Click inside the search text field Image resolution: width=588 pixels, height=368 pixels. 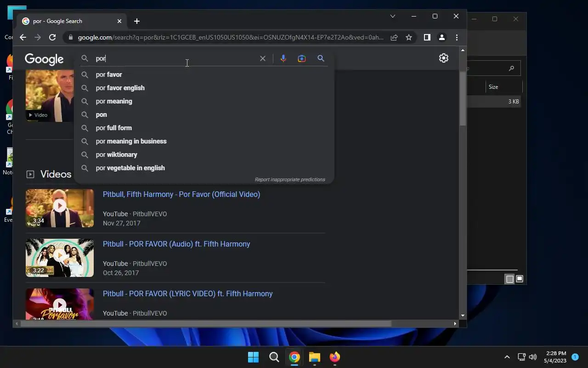pyautogui.click(x=175, y=58)
